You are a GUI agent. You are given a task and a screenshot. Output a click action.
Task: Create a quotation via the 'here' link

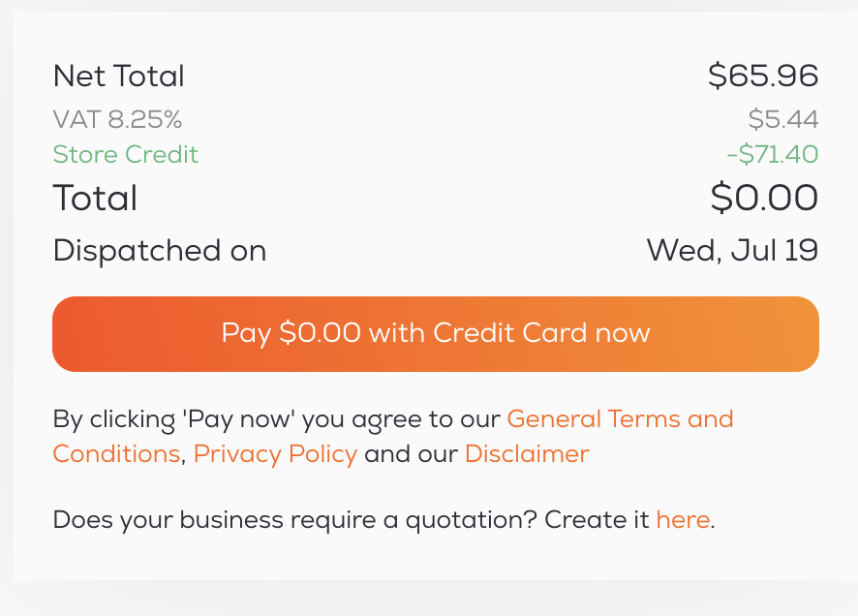pyautogui.click(x=683, y=519)
